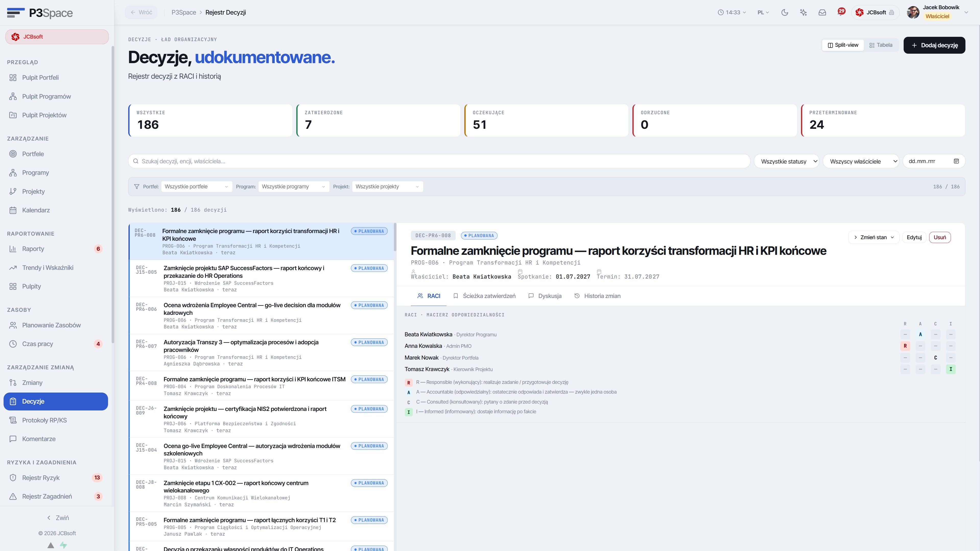Open the 14:33 time dropdown

tap(732, 13)
